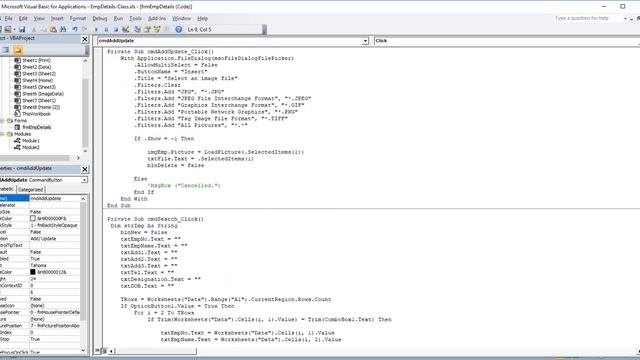Viewport: 640px width, 360px height.
Task: Open the cmdAddUpdate object dropdown
Action: tap(365, 41)
